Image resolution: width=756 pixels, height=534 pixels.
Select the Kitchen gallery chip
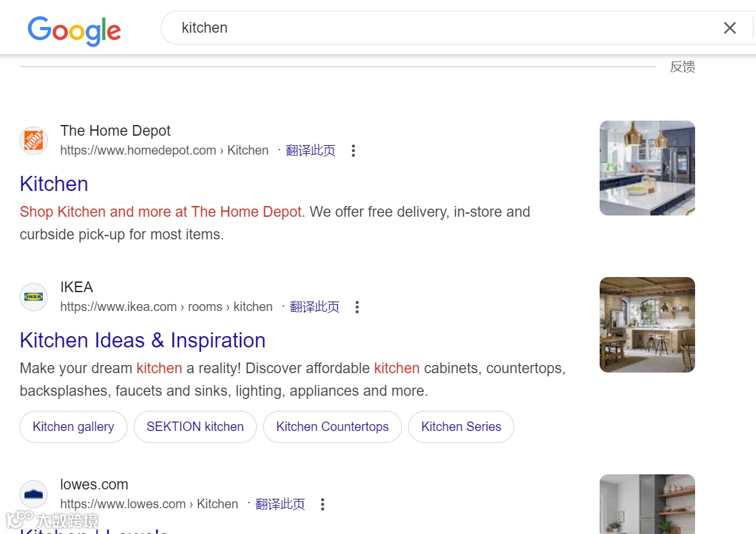73,427
